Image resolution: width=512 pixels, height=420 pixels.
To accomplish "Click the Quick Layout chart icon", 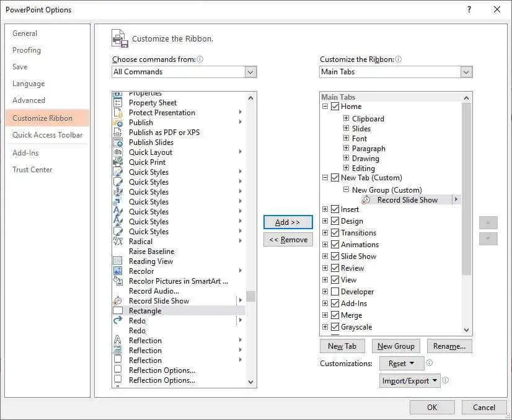I will (x=118, y=152).
